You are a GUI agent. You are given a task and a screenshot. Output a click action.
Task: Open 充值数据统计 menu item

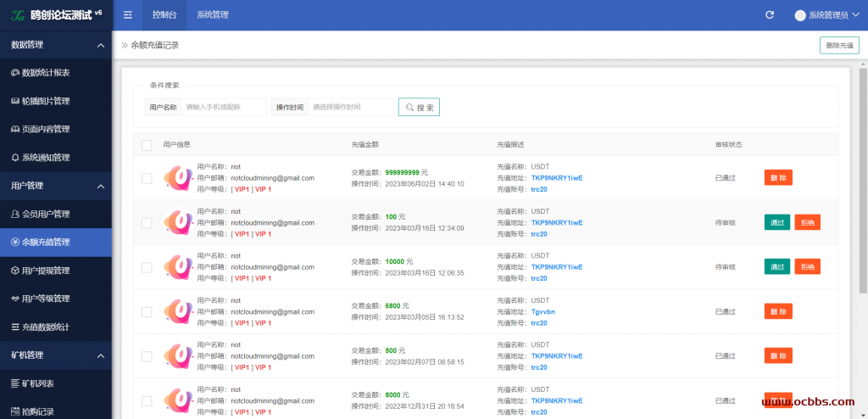pos(56,327)
